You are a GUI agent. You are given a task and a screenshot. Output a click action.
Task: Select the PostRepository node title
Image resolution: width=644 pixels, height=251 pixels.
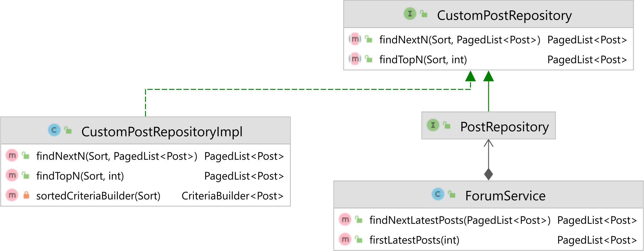[x=504, y=127]
